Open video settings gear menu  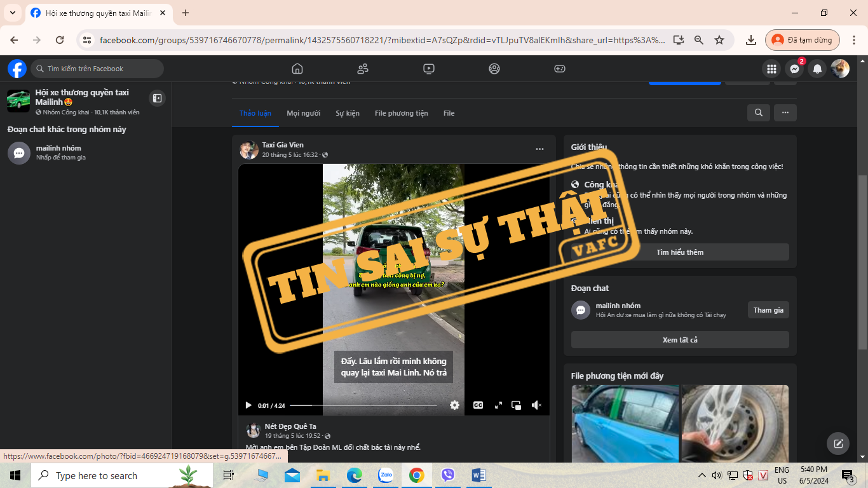[x=454, y=405]
